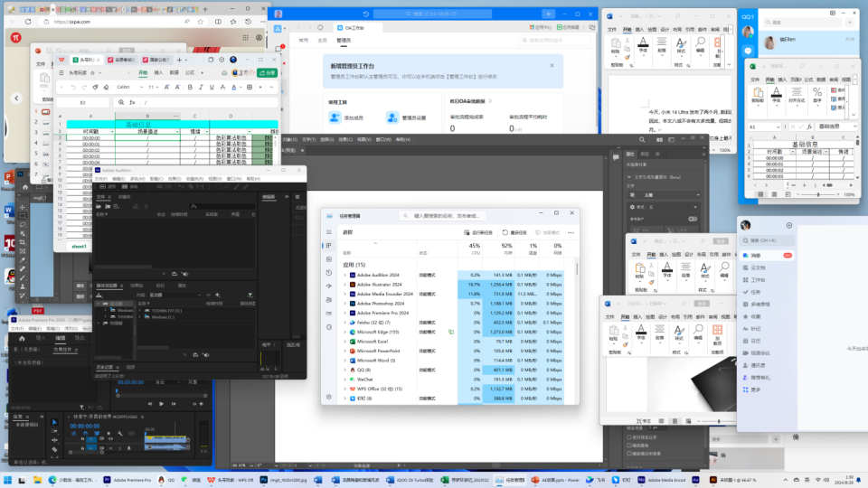The width and height of the screenshot is (868, 488).
Task: Click zoom slider in small Excel window
Action: click(818, 194)
